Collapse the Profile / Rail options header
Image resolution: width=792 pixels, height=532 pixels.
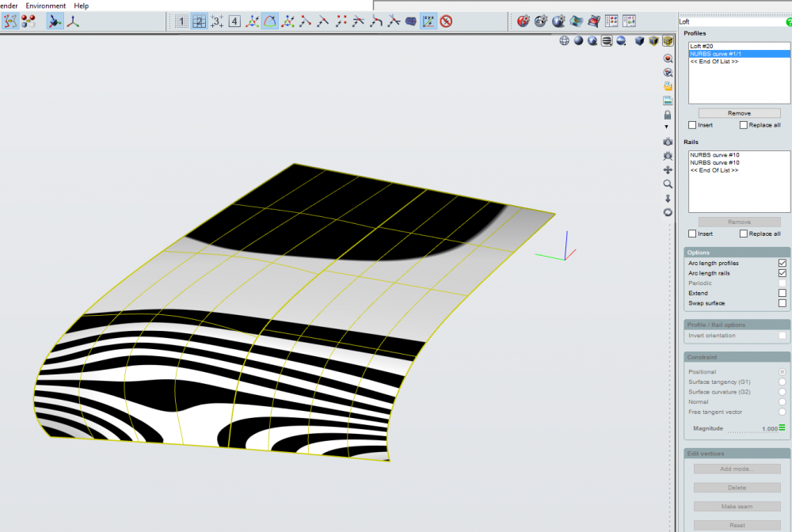pyautogui.click(x=737, y=325)
